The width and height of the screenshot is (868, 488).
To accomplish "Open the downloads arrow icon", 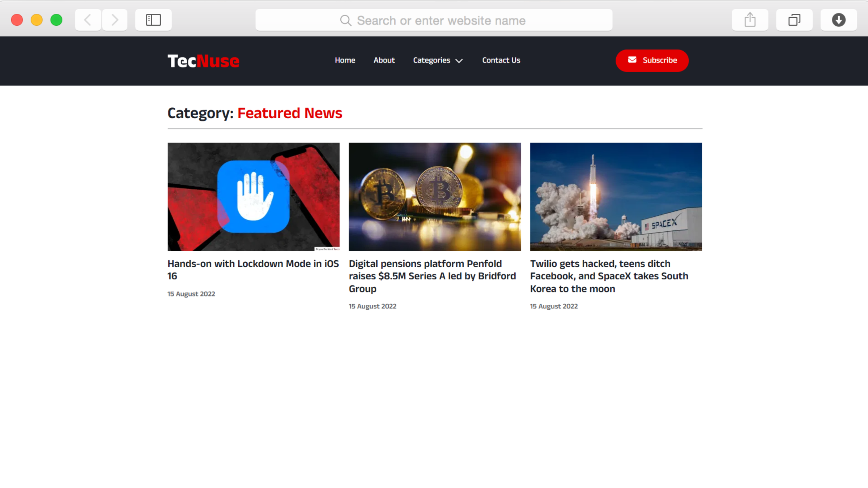I will point(838,20).
